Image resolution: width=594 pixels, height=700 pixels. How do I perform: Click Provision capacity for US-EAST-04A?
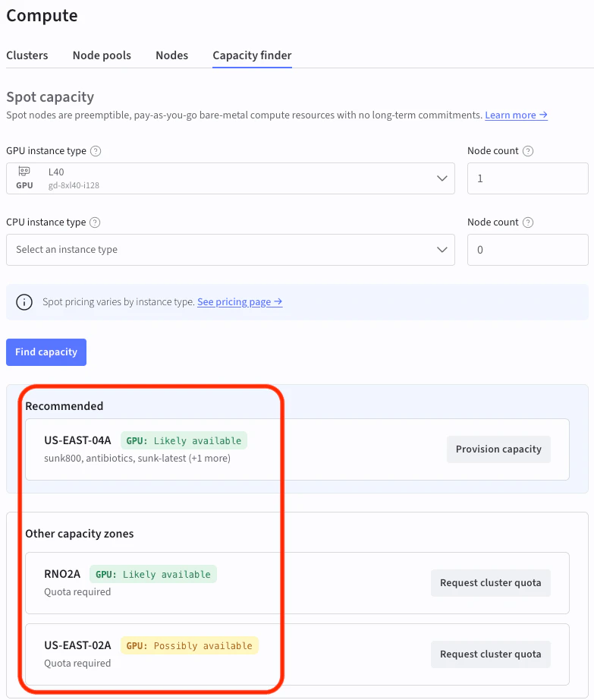click(498, 449)
